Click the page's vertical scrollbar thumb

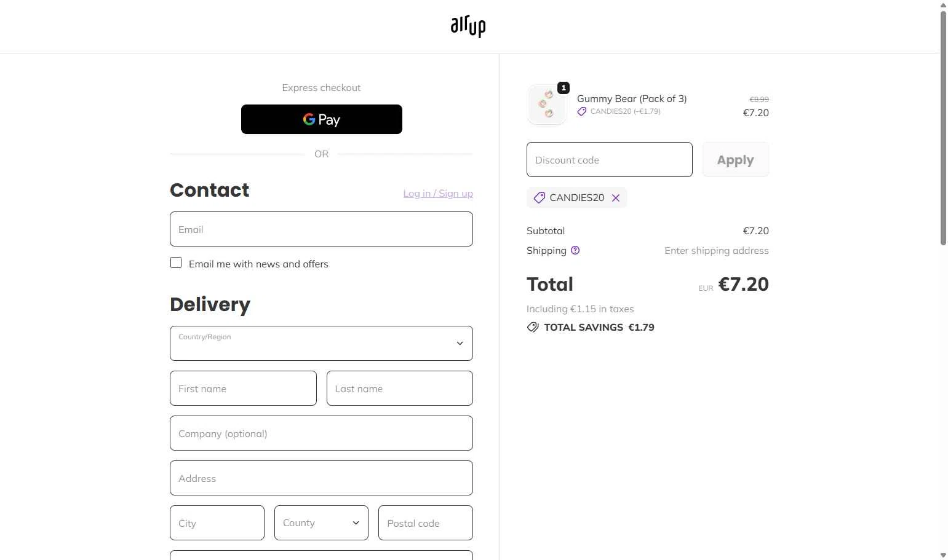pos(943,128)
